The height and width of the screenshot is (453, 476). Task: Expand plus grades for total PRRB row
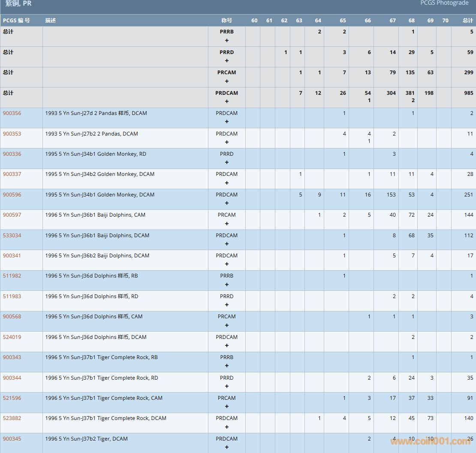click(227, 40)
